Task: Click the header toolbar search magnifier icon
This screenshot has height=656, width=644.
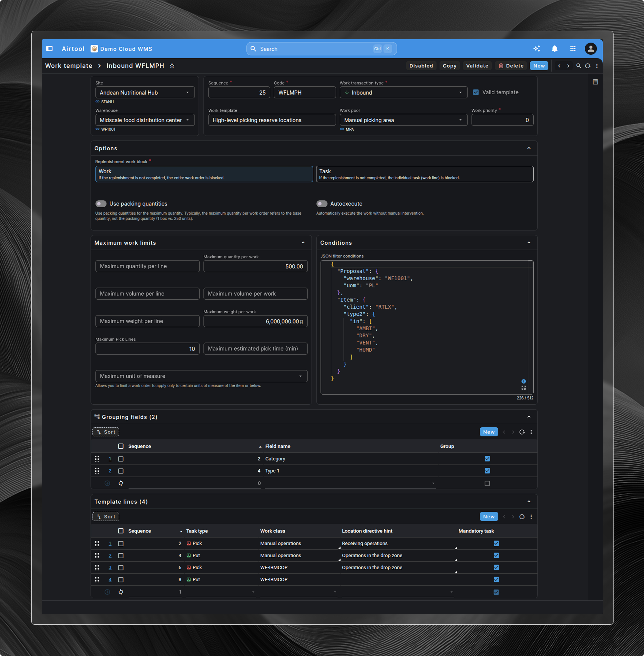Action: (578, 66)
